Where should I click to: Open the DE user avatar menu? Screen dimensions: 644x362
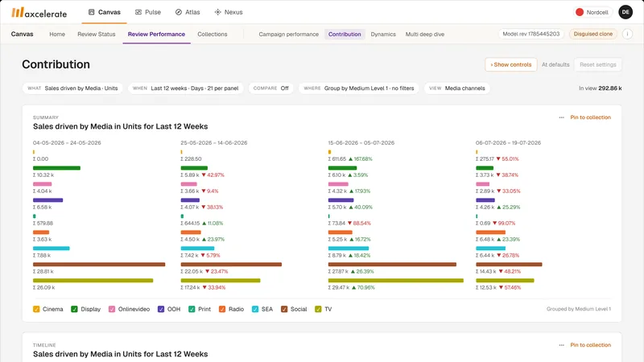(625, 12)
